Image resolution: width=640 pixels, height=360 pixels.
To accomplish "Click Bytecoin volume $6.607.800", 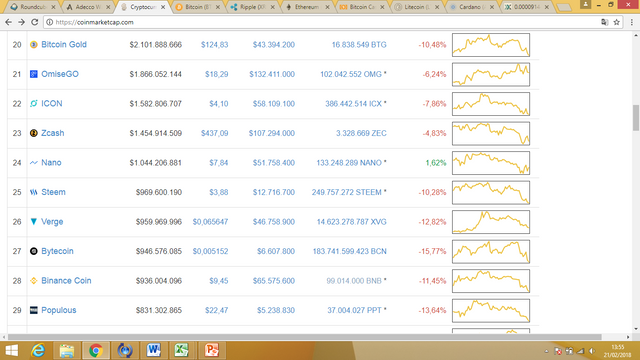I will pos(276,251).
